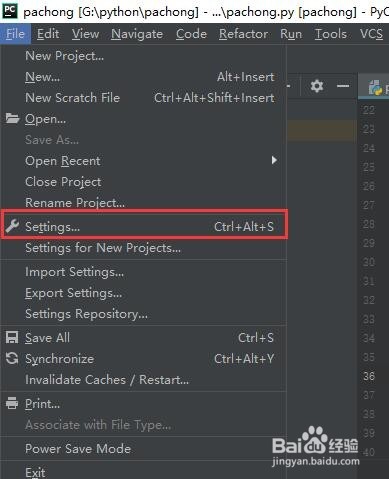Choose Export Settings entry
The height and width of the screenshot is (479, 389).
pos(74,293)
